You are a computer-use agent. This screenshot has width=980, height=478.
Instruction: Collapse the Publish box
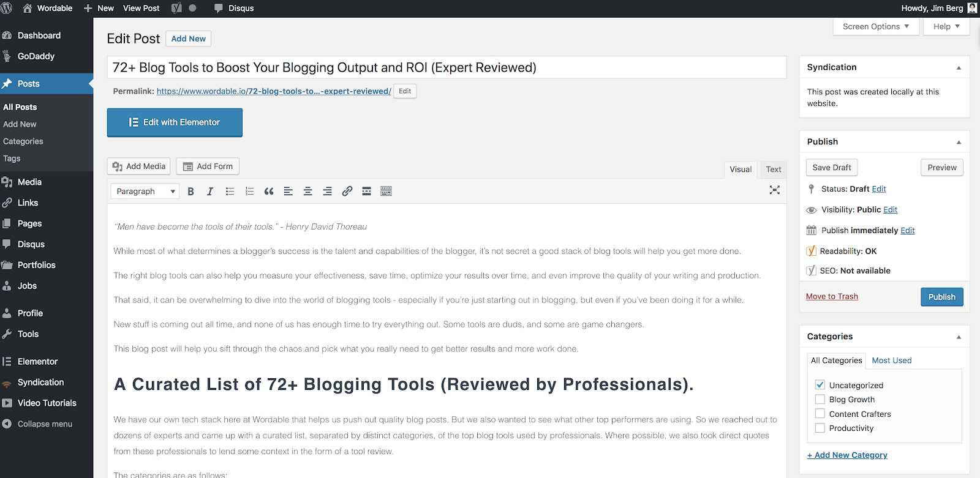959,142
